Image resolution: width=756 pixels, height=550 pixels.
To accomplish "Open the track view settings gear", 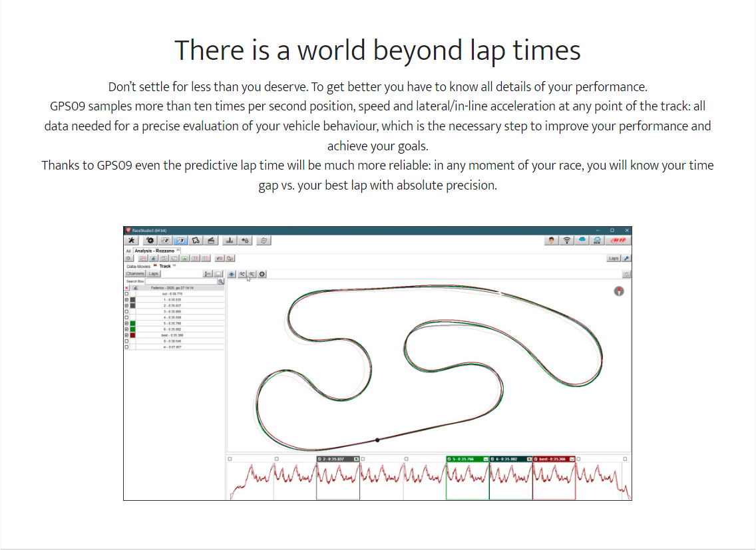I will click(262, 274).
